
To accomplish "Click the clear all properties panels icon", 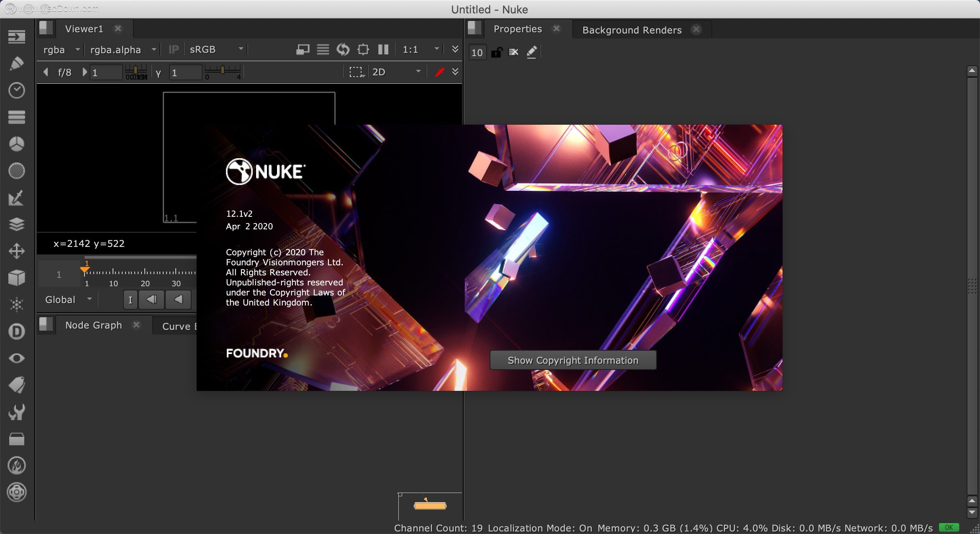I will 513,52.
